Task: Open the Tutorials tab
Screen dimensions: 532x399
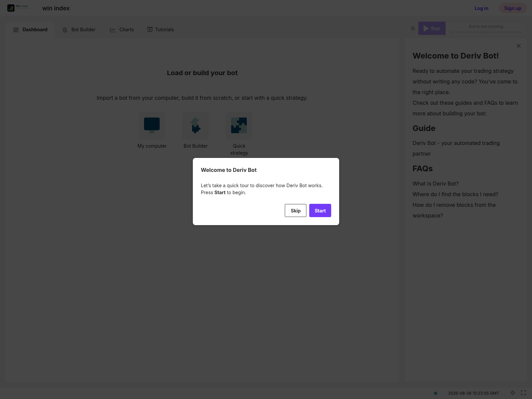Action: tap(161, 30)
